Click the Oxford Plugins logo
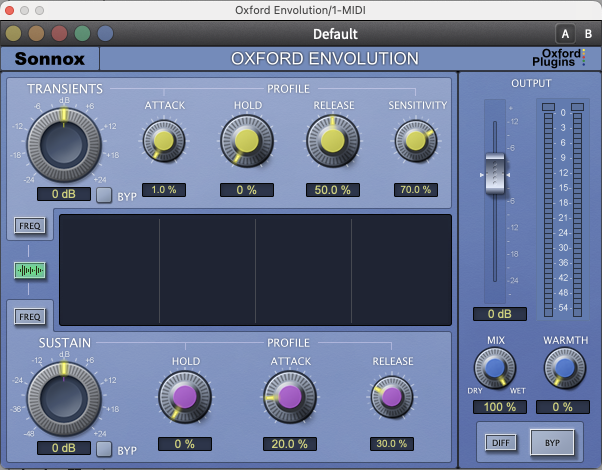The image size is (602, 470). (559, 58)
